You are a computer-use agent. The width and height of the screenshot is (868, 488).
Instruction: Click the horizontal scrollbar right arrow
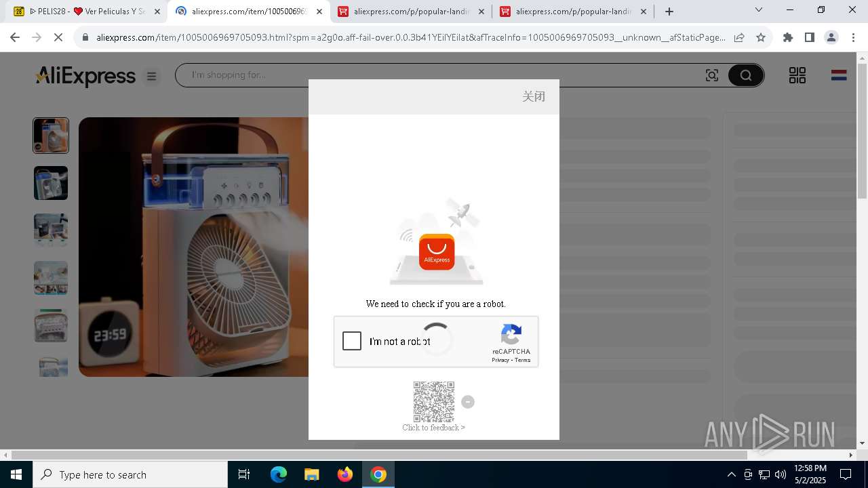pyautogui.click(x=851, y=455)
